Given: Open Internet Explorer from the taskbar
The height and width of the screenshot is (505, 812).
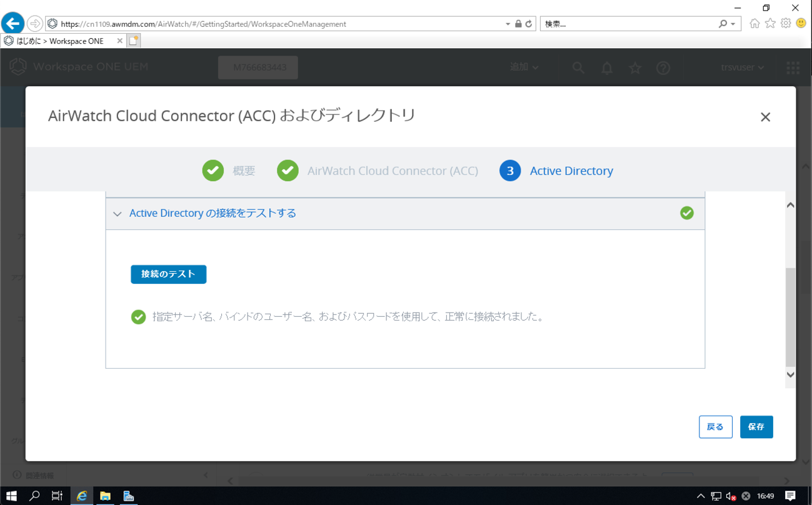Looking at the screenshot, I should 82,496.
